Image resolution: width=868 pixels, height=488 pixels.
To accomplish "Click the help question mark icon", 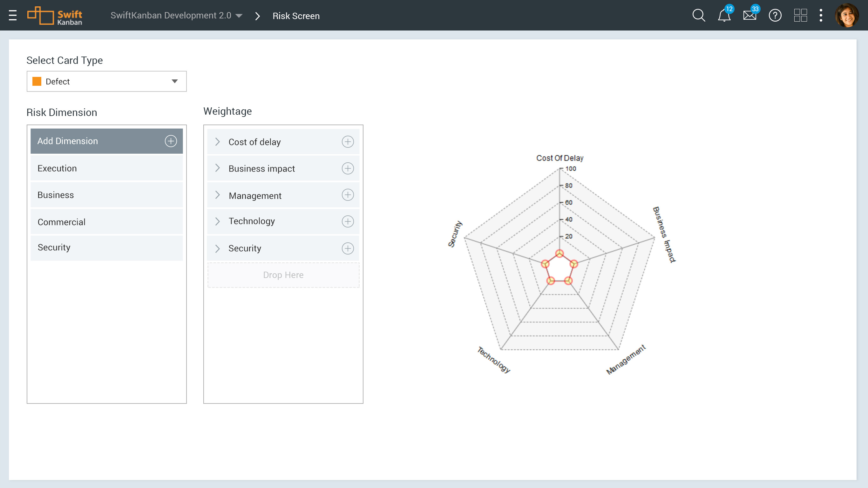I will pos(775,16).
